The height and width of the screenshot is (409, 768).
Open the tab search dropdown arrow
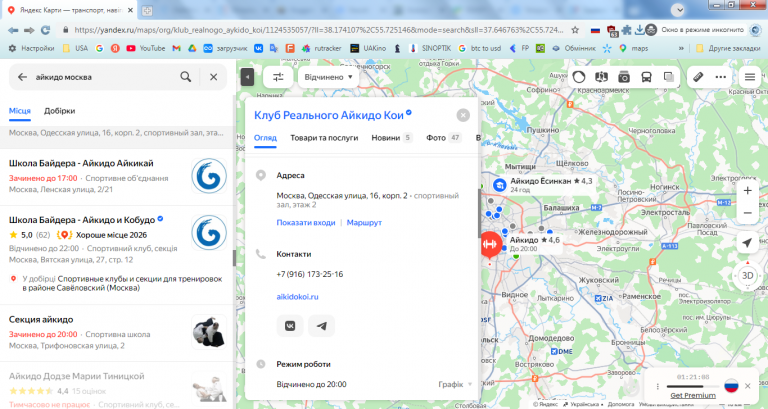(x=677, y=10)
